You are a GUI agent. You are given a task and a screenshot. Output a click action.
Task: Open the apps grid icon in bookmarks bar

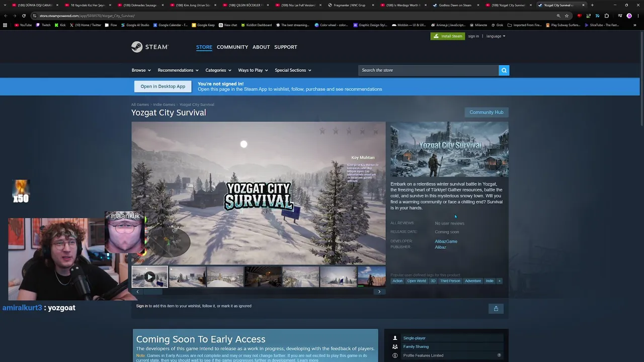5,25
